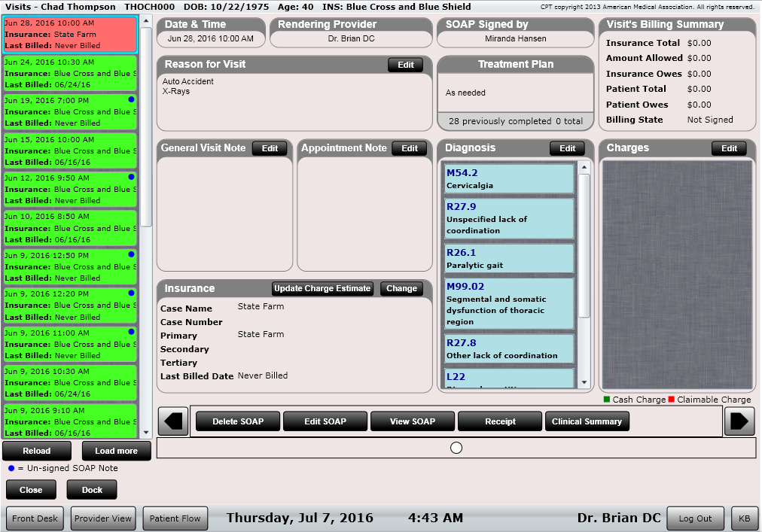Open Patient Flow
762x532 pixels.
pos(175,518)
